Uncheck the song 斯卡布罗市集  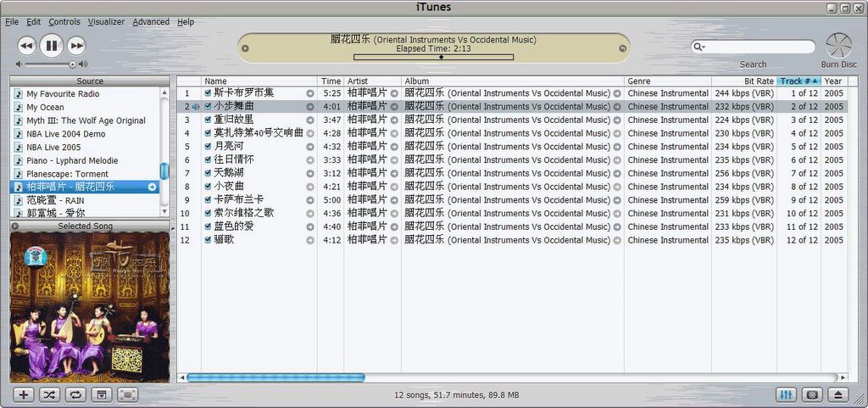208,93
